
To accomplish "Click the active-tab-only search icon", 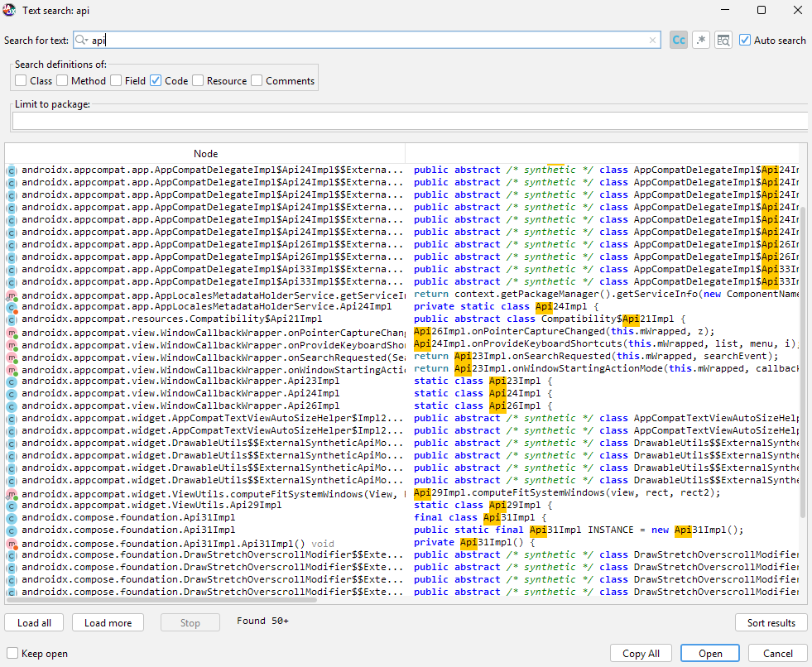I will pos(723,40).
